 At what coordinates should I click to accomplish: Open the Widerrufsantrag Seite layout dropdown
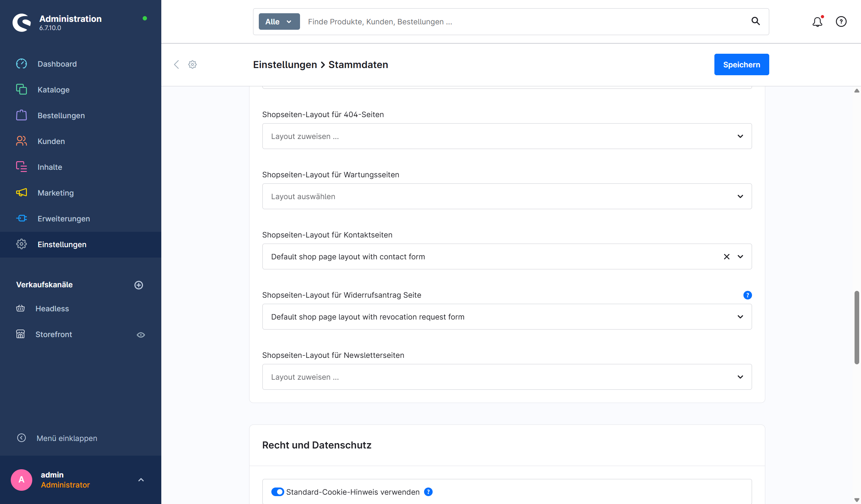click(507, 317)
